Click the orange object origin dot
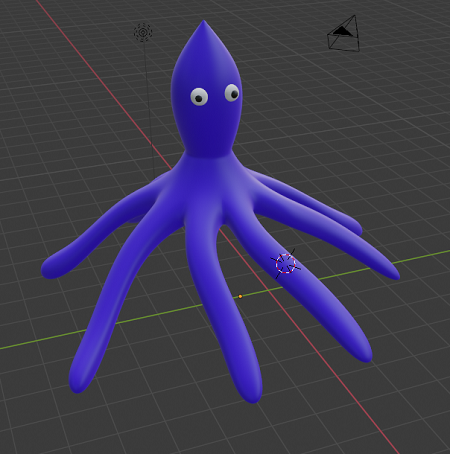This screenshot has width=450, height=454. [240, 296]
